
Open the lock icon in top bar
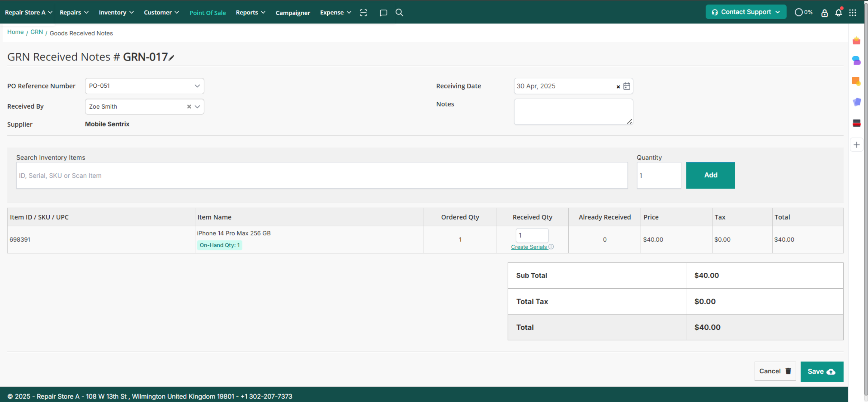[x=824, y=13]
